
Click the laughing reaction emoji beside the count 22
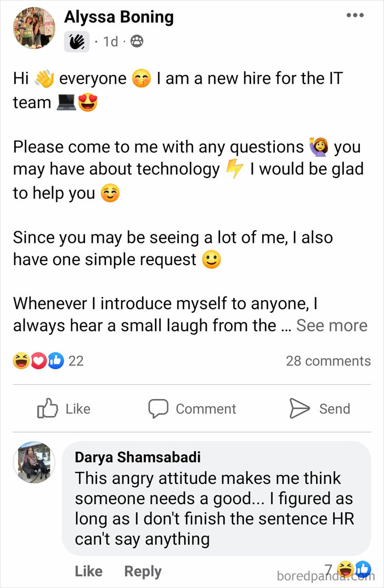[x=21, y=361]
